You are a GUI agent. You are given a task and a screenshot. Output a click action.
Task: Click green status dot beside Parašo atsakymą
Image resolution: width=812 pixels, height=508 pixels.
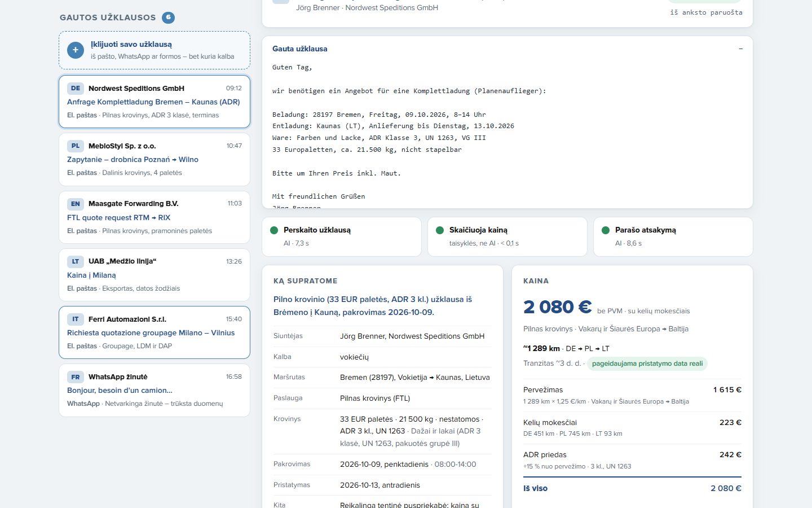coord(606,230)
